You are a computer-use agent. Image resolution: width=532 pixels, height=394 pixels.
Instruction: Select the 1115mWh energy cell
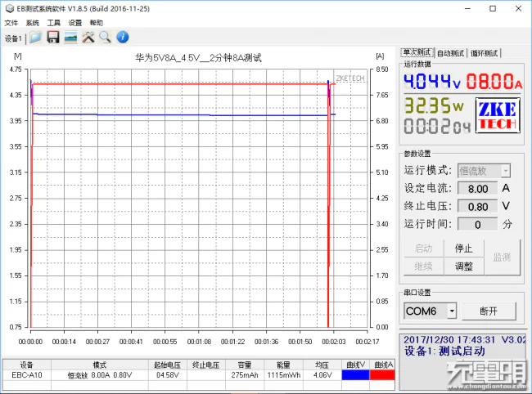click(284, 375)
